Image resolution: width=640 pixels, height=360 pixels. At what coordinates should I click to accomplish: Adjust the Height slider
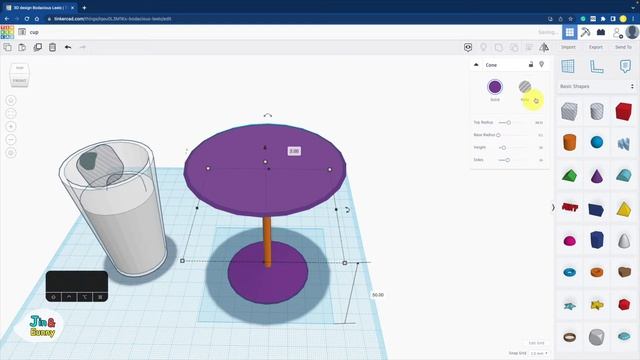point(503,148)
